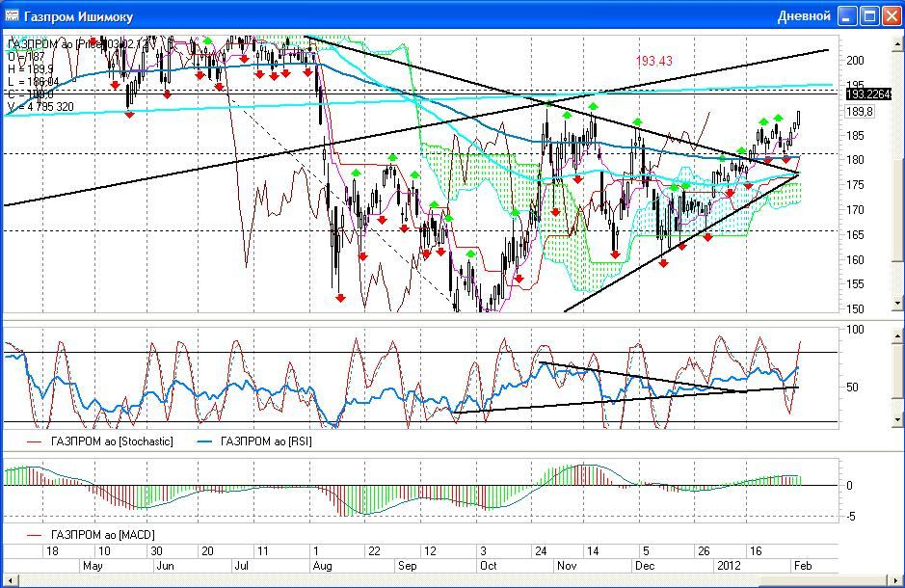This screenshot has width=905, height=588.
Task: Click the Feb month label on time axis
Action: click(803, 566)
